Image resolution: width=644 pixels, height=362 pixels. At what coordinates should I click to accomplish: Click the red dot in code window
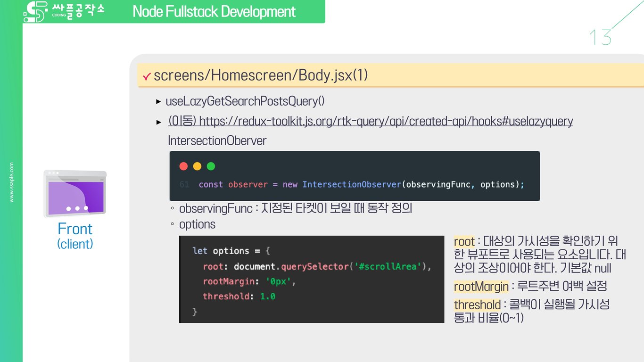point(184,166)
